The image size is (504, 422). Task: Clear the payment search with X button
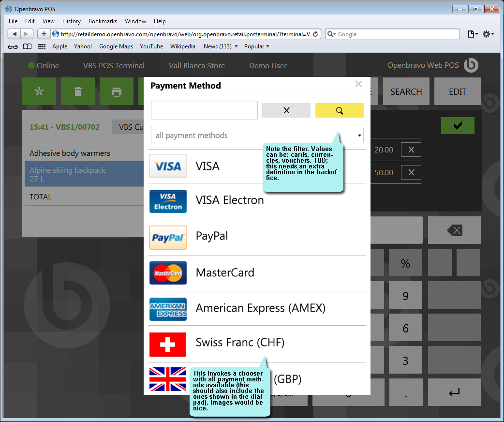[286, 110]
